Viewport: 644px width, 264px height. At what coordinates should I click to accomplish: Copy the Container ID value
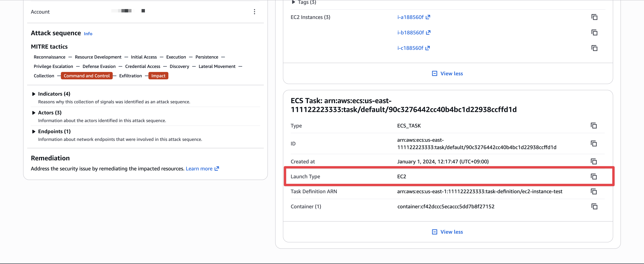[594, 206]
